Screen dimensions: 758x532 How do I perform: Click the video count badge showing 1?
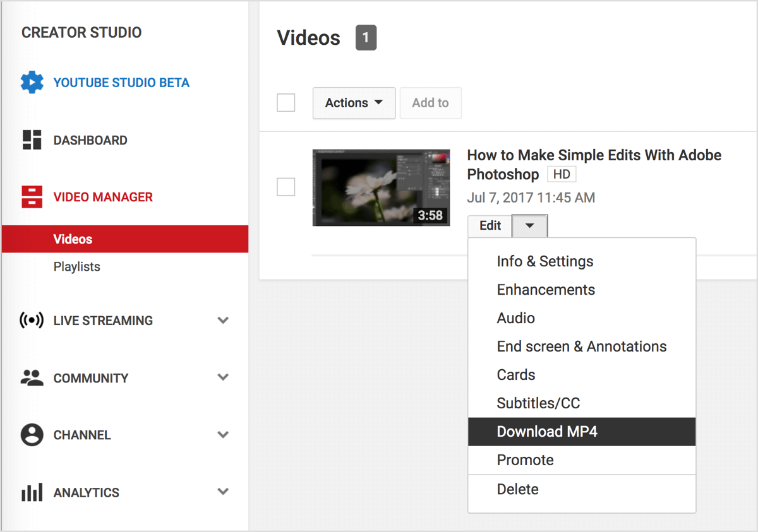(366, 38)
